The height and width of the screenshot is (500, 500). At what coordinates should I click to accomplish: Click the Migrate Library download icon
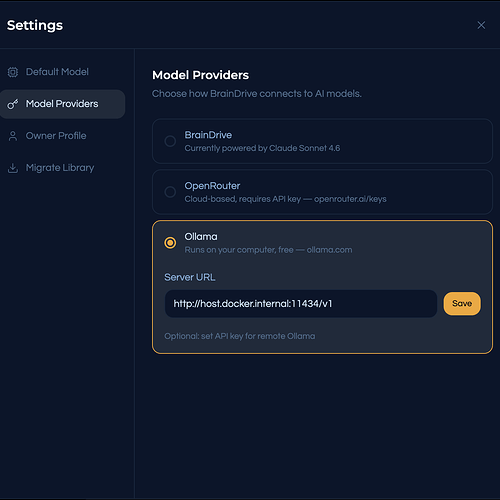[x=13, y=168]
